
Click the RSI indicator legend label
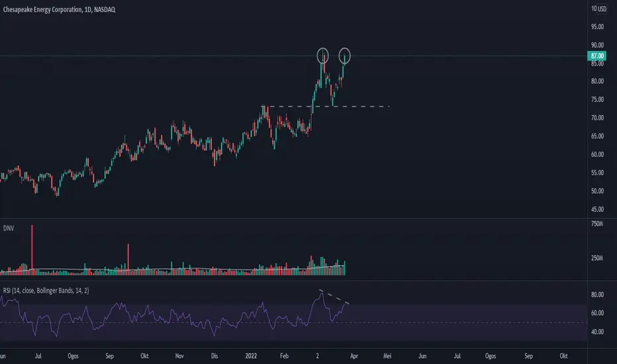pyautogui.click(x=46, y=291)
